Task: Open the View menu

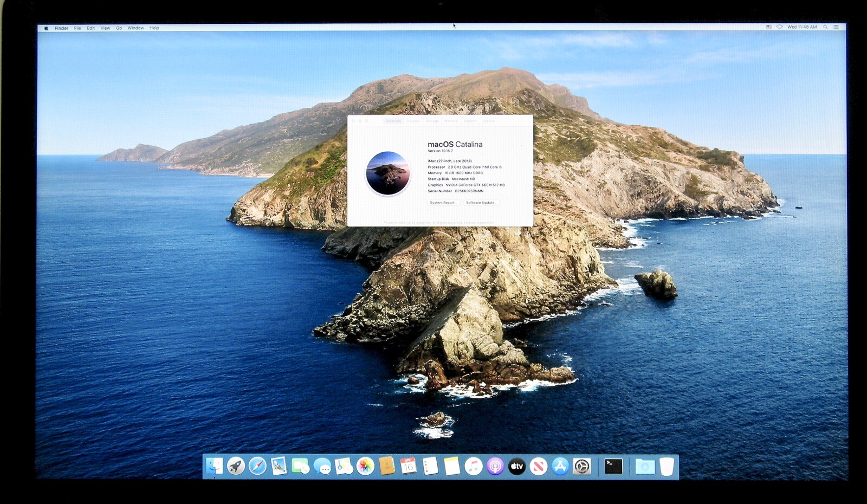Action: click(x=105, y=28)
